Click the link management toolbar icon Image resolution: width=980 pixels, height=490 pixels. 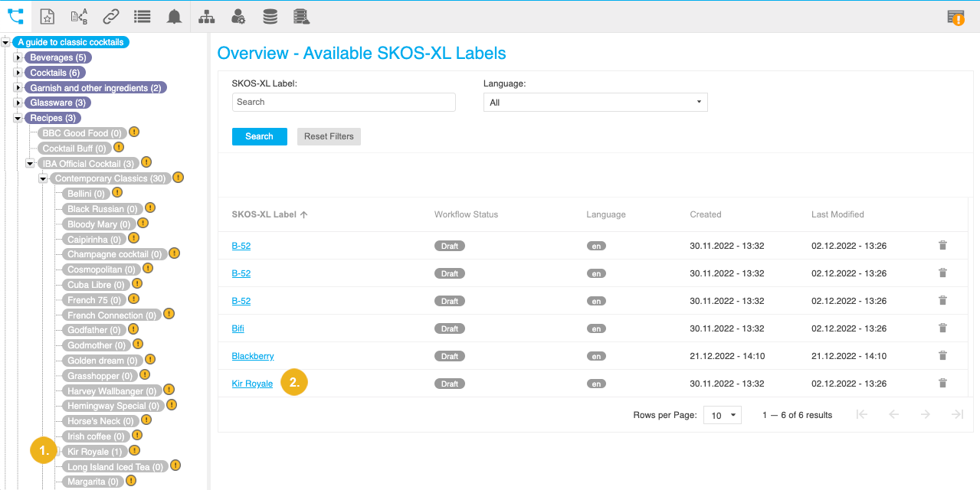pos(111,15)
